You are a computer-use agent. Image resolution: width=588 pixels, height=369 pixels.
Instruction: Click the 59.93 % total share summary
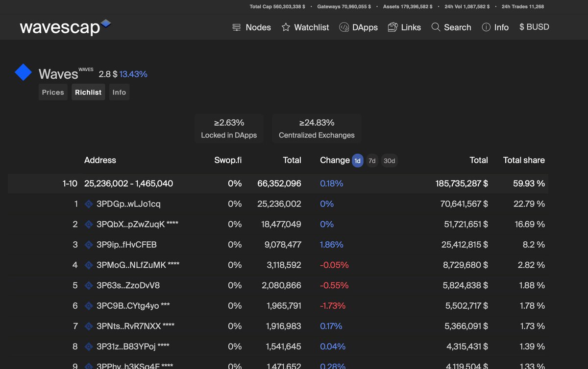coord(529,184)
